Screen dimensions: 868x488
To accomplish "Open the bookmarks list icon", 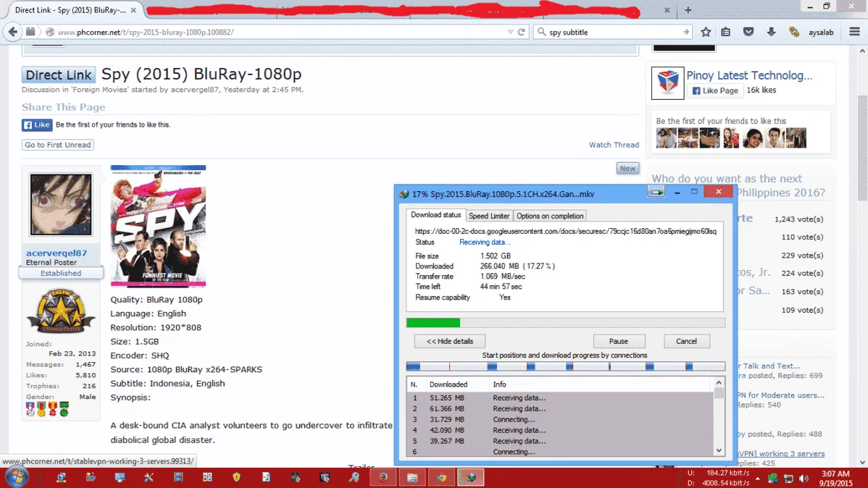I will (x=726, y=32).
